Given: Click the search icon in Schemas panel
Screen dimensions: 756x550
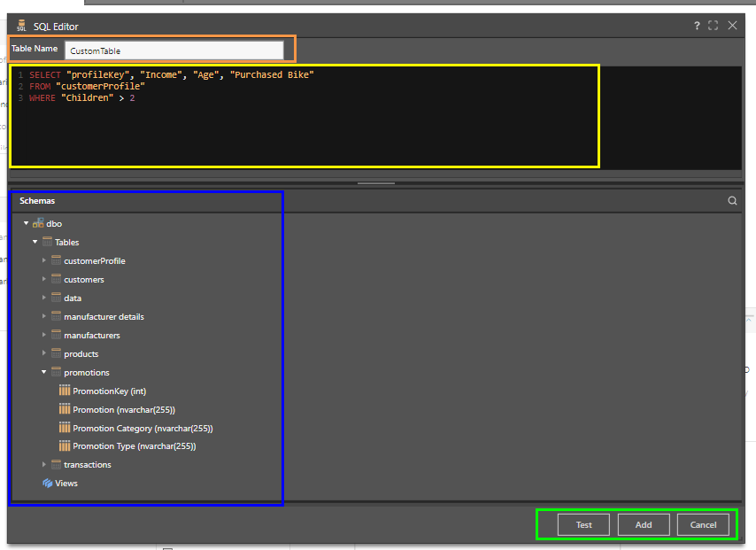Looking at the screenshot, I should point(732,201).
